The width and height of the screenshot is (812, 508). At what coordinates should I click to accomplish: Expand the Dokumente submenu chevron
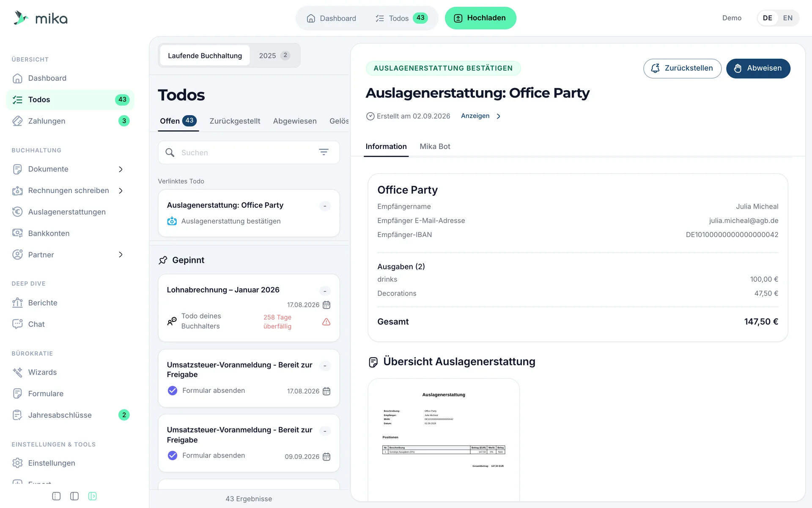pyautogui.click(x=121, y=169)
